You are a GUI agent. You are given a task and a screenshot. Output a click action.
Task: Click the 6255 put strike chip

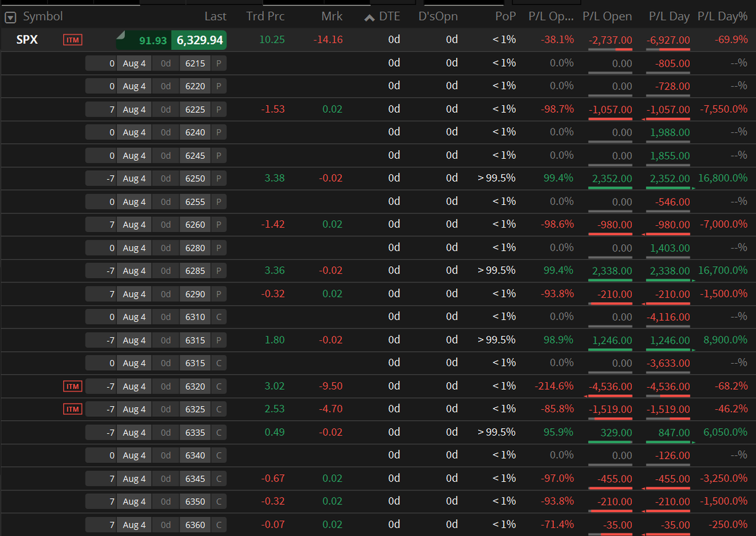pyautogui.click(x=195, y=202)
